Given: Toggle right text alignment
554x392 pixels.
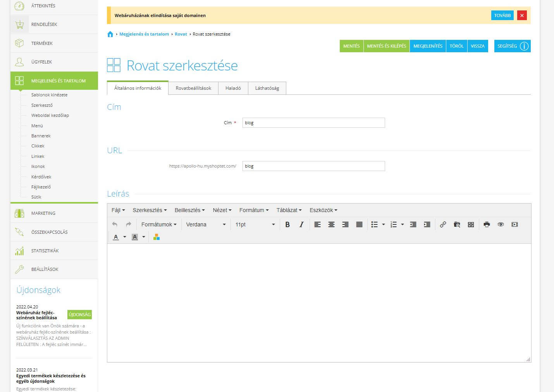Looking at the screenshot, I should pos(345,224).
